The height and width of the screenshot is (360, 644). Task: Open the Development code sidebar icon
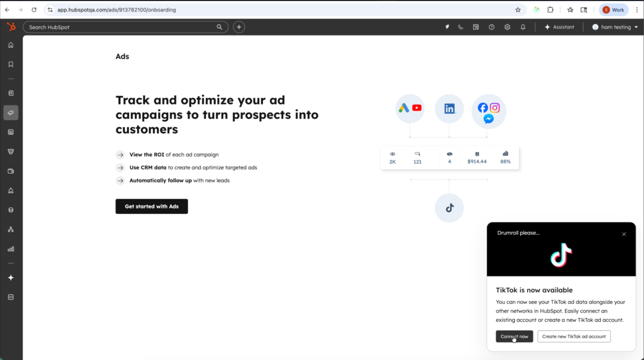point(11,297)
